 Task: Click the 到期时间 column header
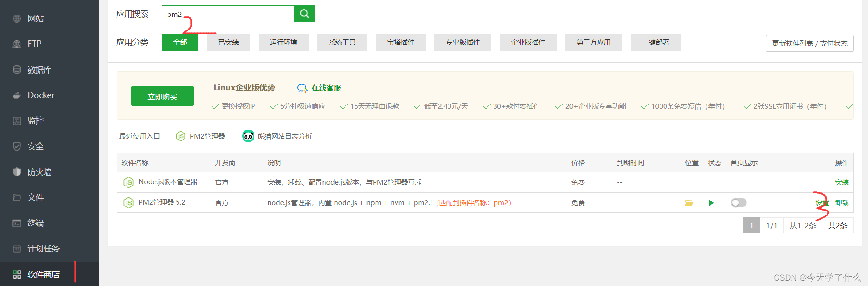coord(630,163)
